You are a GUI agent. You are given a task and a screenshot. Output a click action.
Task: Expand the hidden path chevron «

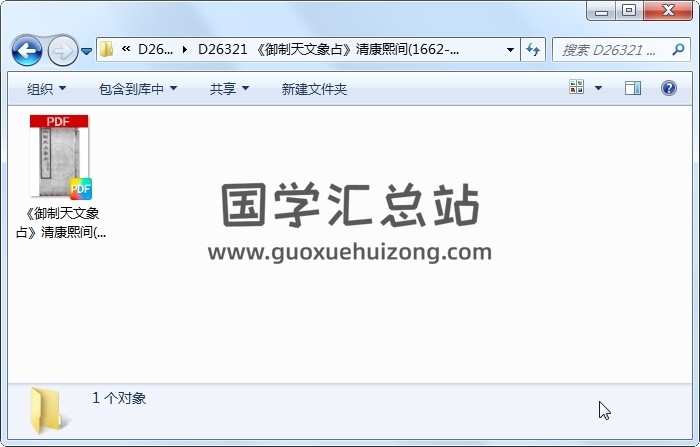pyautogui.click(x=126, y=49)
